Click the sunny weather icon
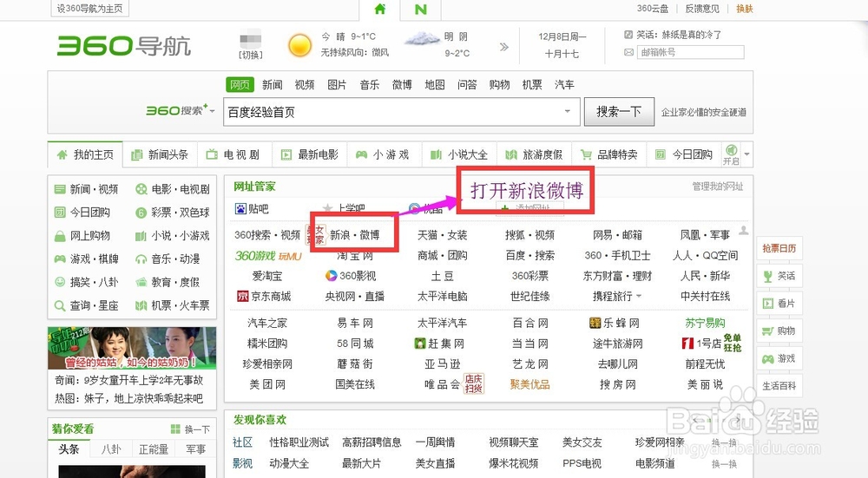This screenshot has height=478, width=868. click(299, 45)
